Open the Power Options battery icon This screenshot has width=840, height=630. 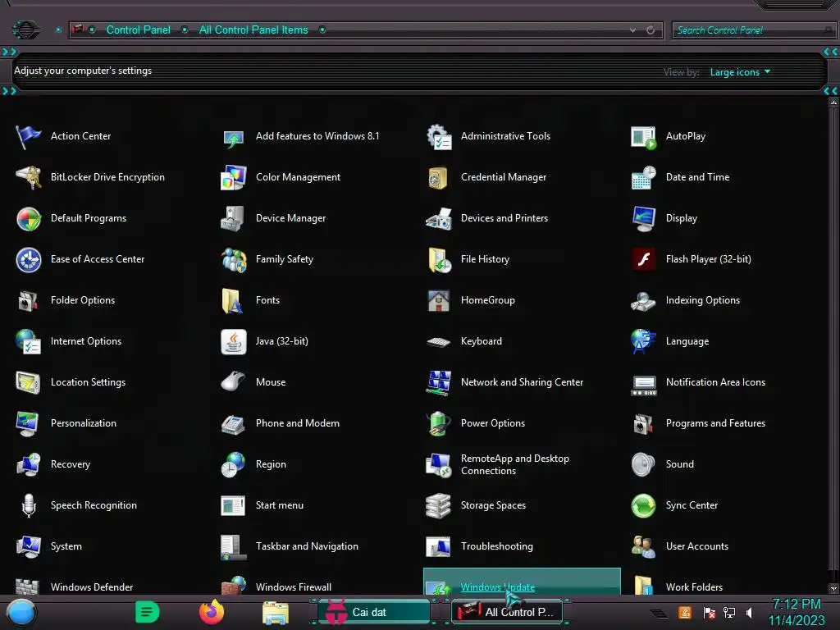click(439, 424)
